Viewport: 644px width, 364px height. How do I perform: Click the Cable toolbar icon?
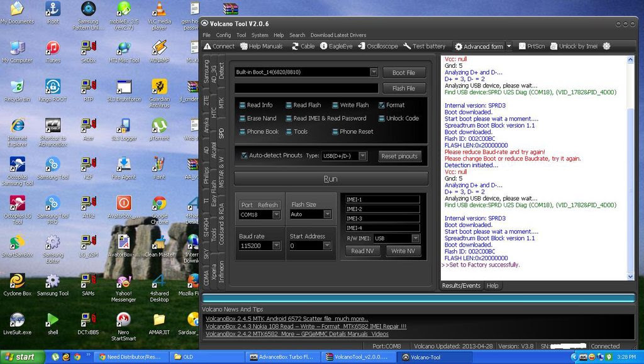click(303, 47)
